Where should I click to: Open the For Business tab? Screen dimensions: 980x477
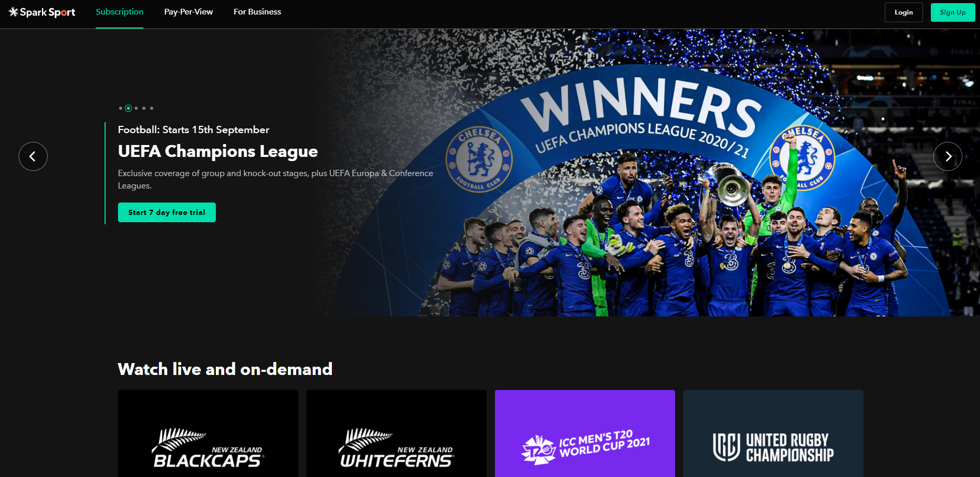click(x=257, y=12)
